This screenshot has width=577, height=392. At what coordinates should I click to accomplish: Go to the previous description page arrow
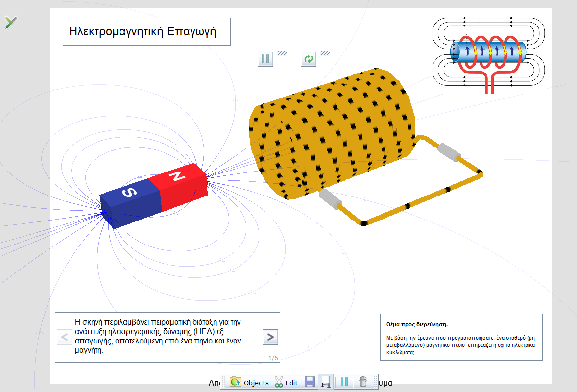pos(64,337)
